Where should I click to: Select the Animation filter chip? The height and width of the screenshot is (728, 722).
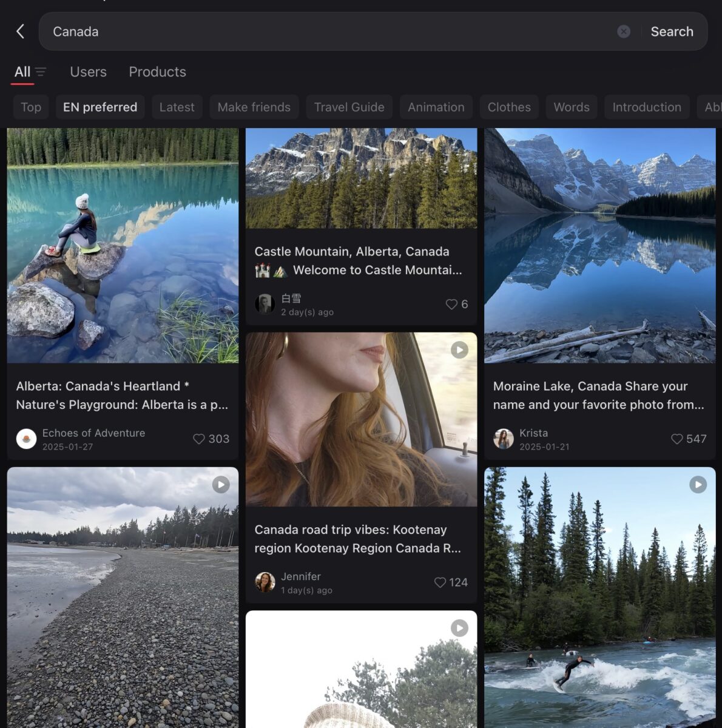click(436, 107)
